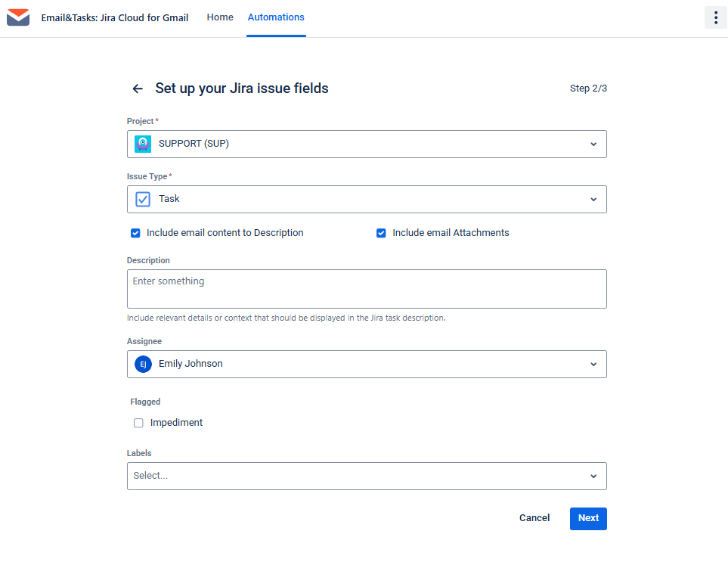
Task: Switch to the Home tab
Action: tap(220, 17)
